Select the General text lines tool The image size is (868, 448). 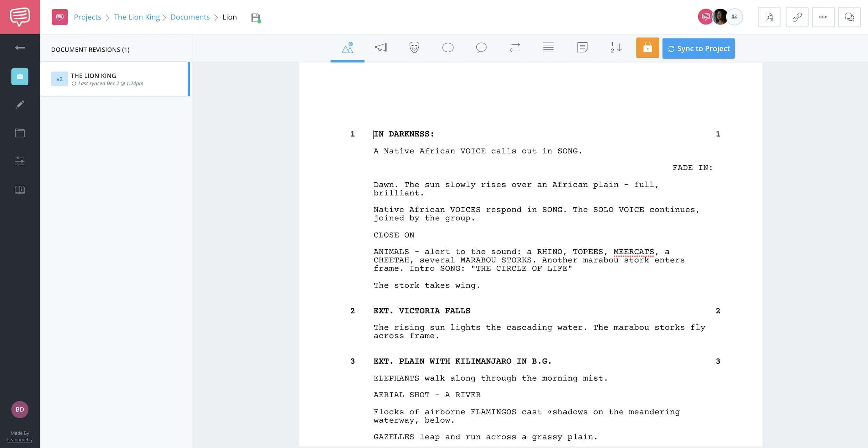[548, 48]
